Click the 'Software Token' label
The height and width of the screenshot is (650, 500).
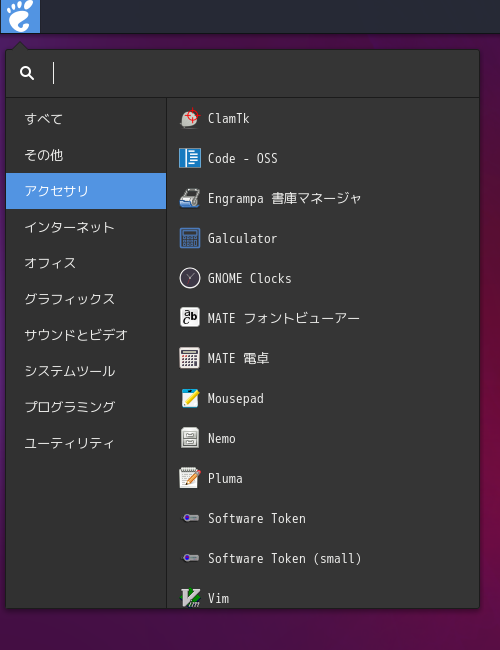click(257, 519)
